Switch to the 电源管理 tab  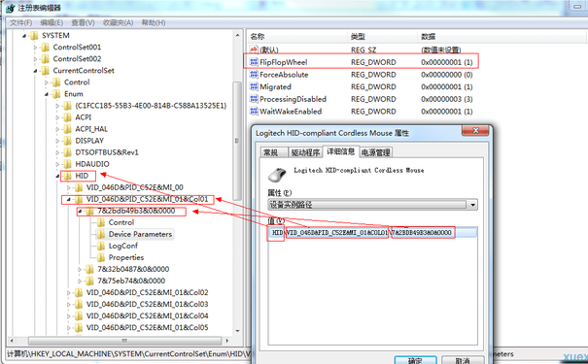pyautogui.click(x=376, y=152)
